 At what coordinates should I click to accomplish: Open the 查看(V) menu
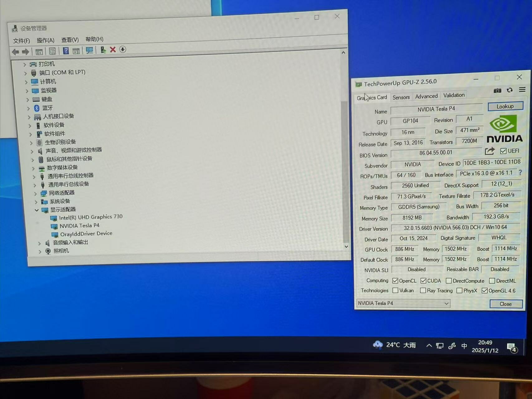click(70, 40)
